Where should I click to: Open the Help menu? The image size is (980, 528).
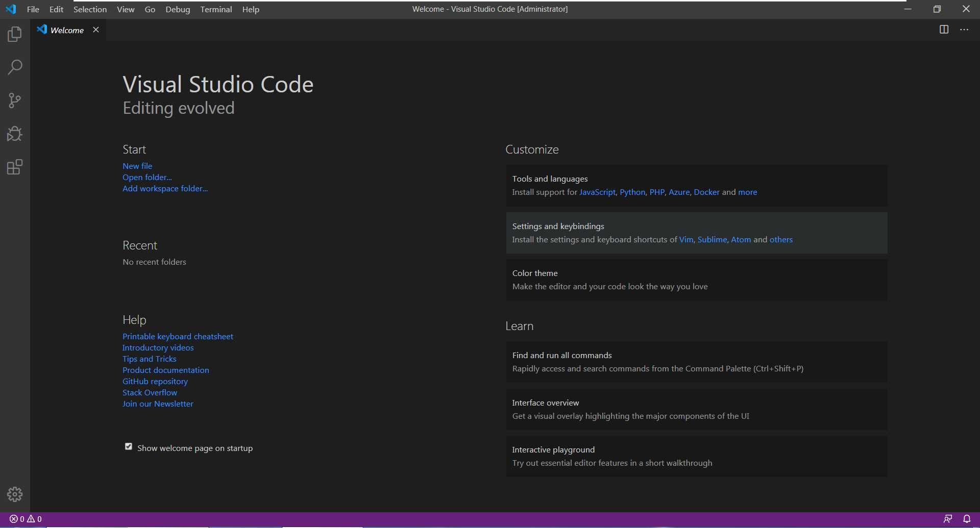[251, 9]
